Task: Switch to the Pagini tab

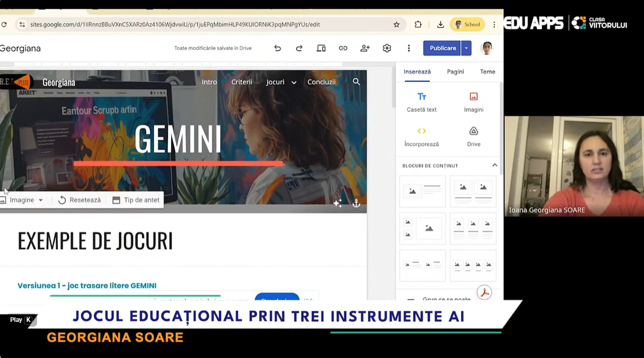Action: 455,72
